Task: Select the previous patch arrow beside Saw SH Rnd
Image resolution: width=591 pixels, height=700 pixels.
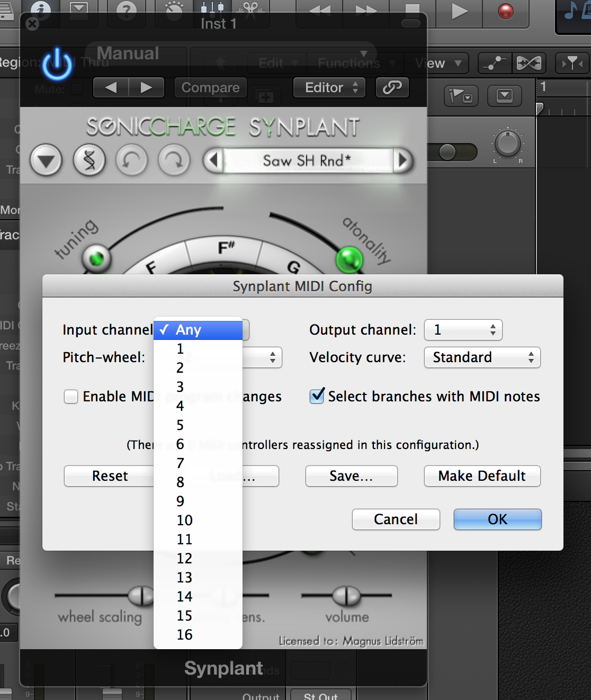Action: pos(213,160)
